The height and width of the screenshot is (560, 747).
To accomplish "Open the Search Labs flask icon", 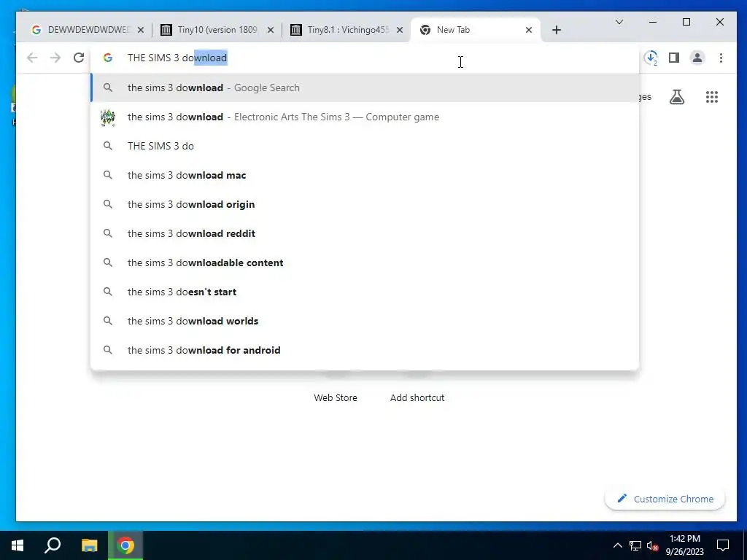I will pos(677,97).
